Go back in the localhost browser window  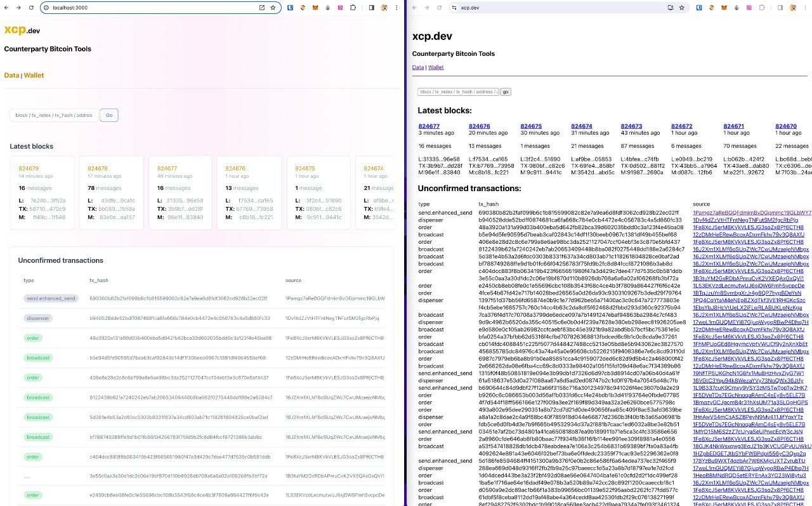tap(7, 8)
